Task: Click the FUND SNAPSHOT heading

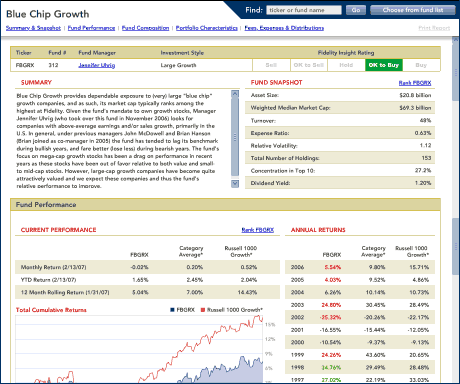Action: (x=276, y=83)
